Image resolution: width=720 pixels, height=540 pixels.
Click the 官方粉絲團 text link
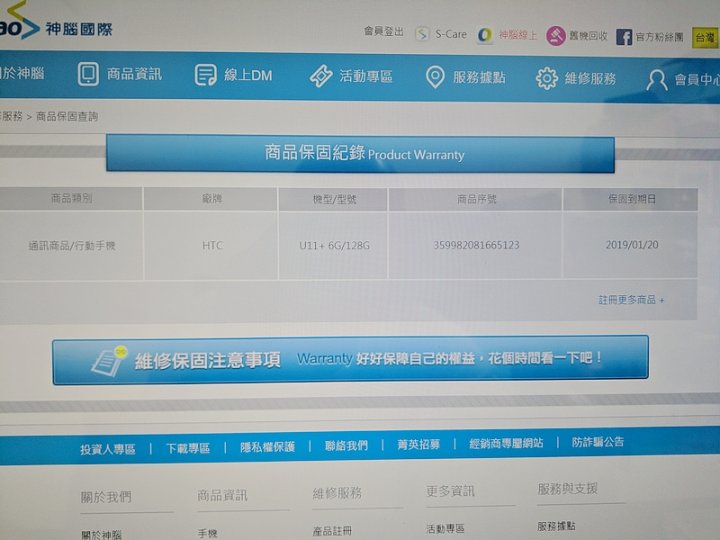(x=659, y=37)
